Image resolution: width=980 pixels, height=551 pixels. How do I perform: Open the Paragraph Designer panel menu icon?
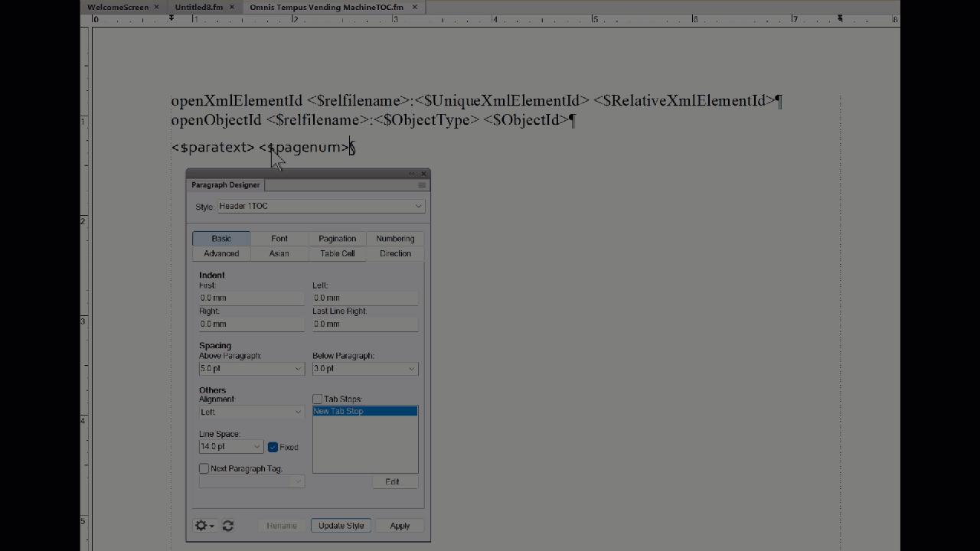422,185
